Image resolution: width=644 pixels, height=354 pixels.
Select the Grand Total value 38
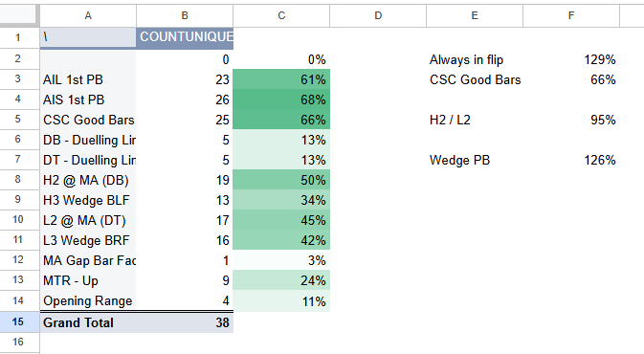click(x=185, y=322)
